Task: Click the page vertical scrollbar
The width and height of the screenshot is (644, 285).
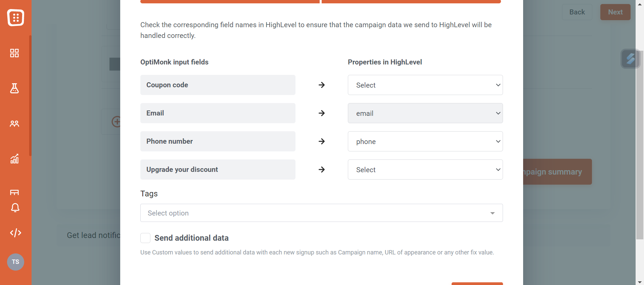Action: 640,144
